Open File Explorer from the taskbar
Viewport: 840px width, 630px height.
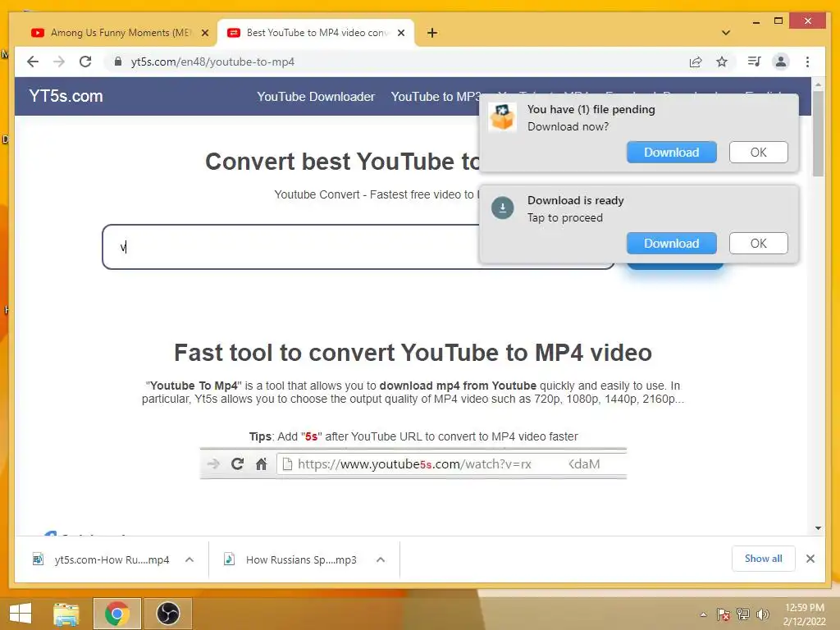66,614
